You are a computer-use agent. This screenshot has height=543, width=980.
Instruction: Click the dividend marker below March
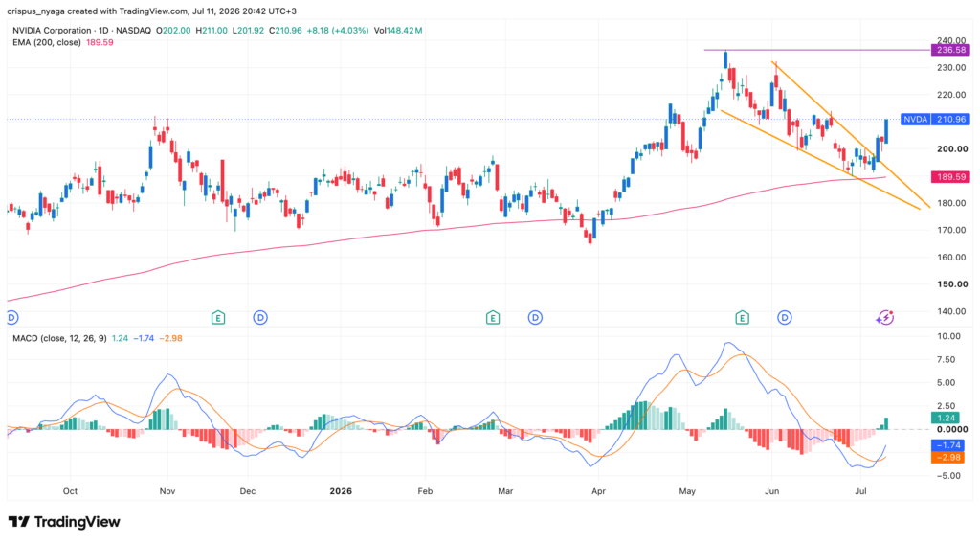point(535,318)
